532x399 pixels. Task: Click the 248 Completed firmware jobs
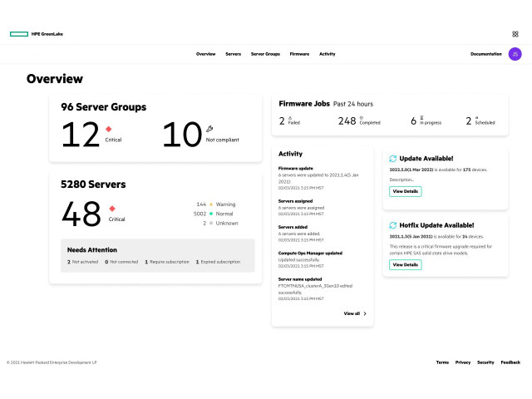pyautogui.click(x=359, y=121)
